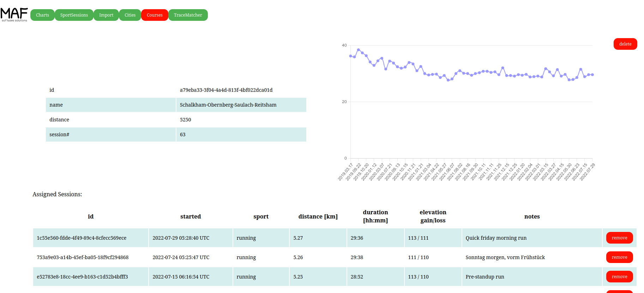Open the Cities tab

point(130,15)
